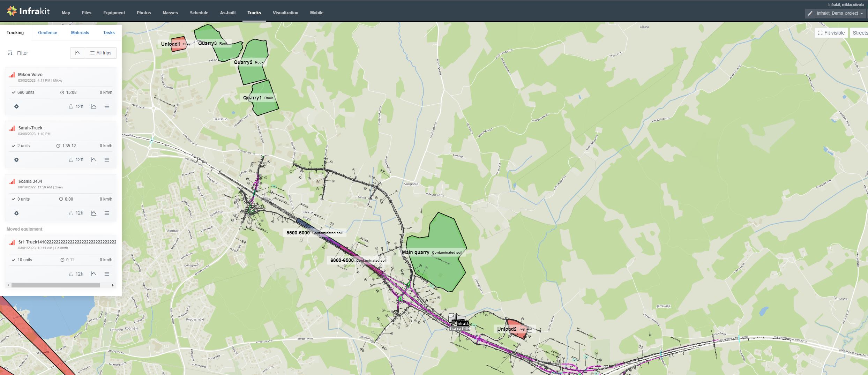Image resolution: width=868 pixels, height=375 pixels.
Task: Go to the Map page
Action: [66, 13]
